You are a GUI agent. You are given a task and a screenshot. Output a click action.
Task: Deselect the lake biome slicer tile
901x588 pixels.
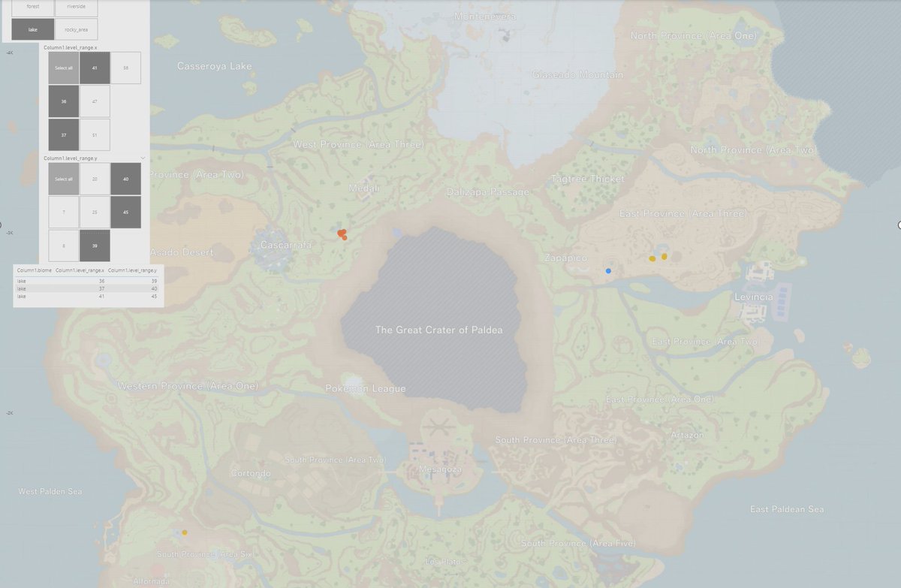(x=33, y=29)
